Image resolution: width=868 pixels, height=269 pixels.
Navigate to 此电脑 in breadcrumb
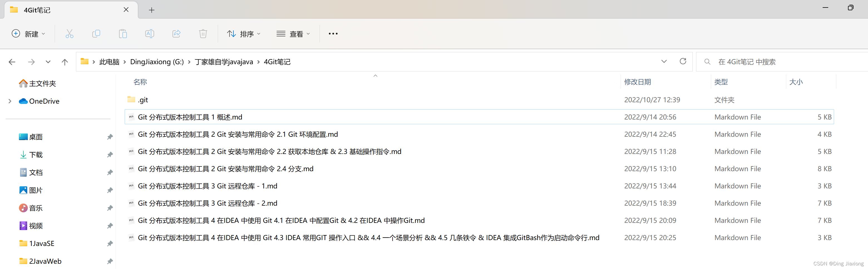click(109, 62)
